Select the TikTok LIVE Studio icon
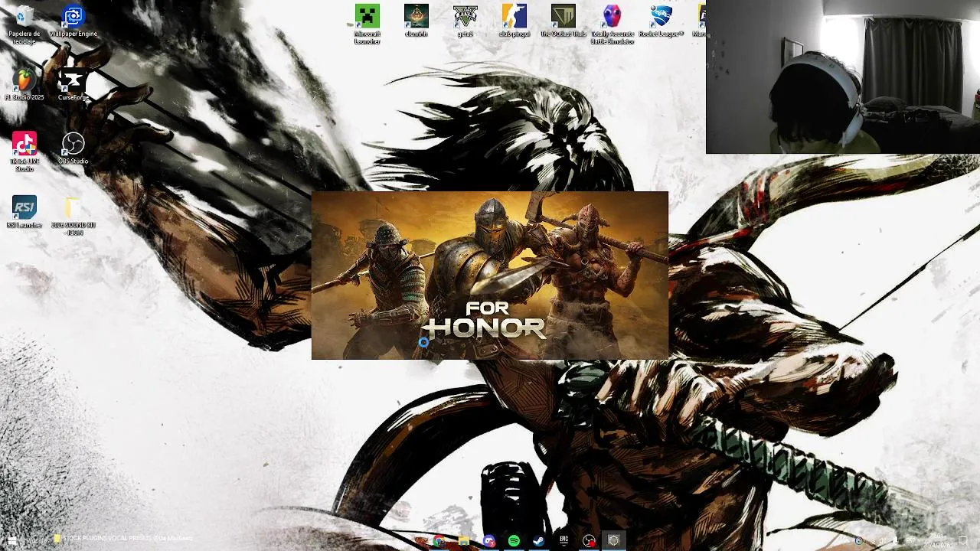This screenshot has width=980, height=551. tap(24, 152)
